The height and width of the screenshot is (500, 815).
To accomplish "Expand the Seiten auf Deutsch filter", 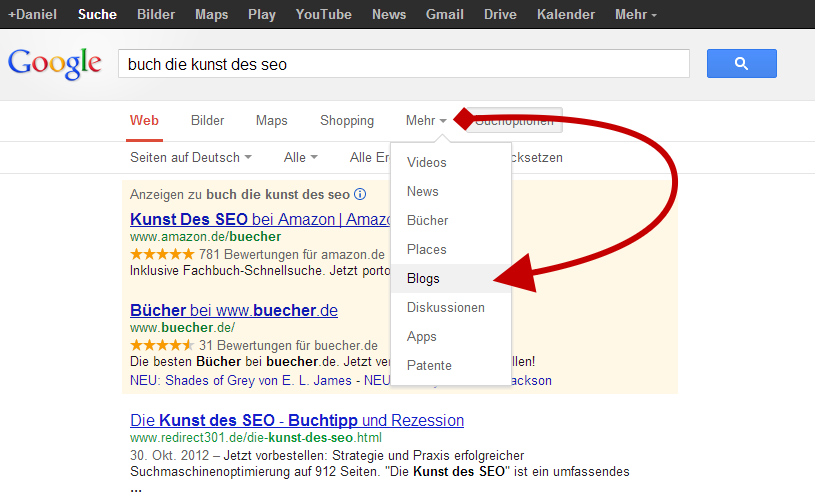I will tap(191, 157).
